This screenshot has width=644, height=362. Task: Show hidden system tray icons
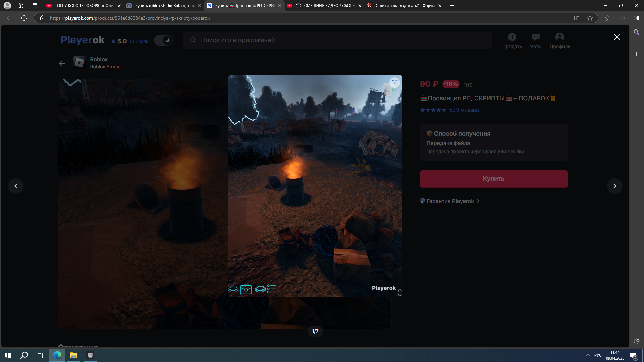[x=588, y=355]
